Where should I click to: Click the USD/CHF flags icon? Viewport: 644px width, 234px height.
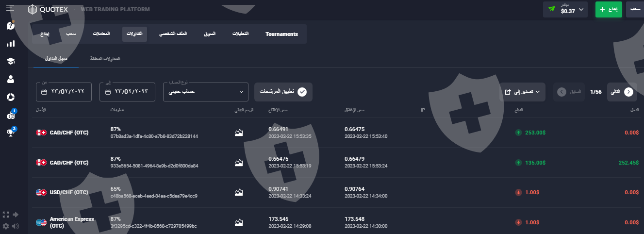click(41, 192)
